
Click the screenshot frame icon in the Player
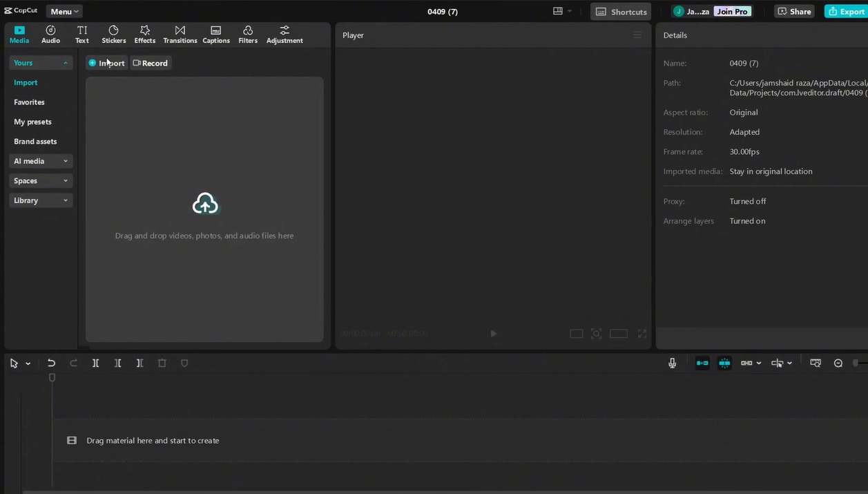click(597, 334)
